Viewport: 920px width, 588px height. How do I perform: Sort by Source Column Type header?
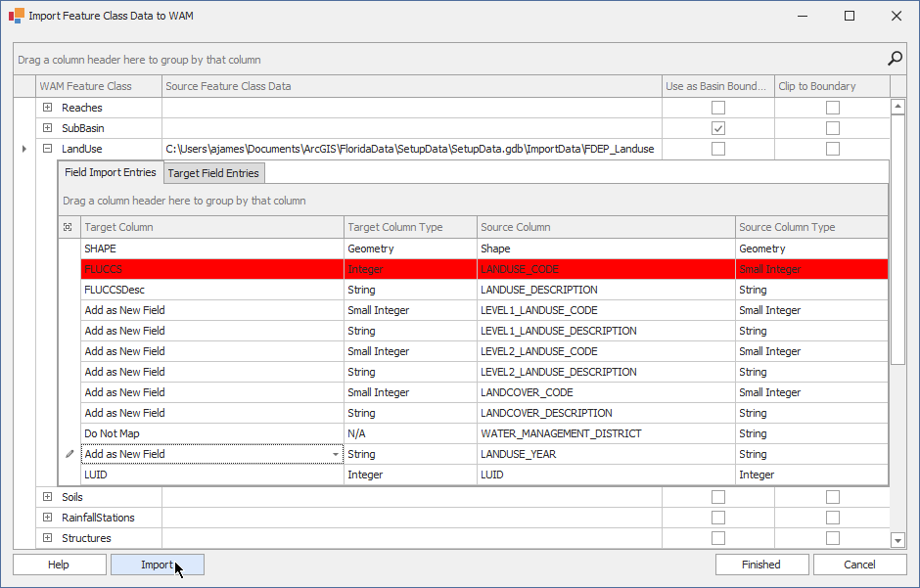click(811, 227)
